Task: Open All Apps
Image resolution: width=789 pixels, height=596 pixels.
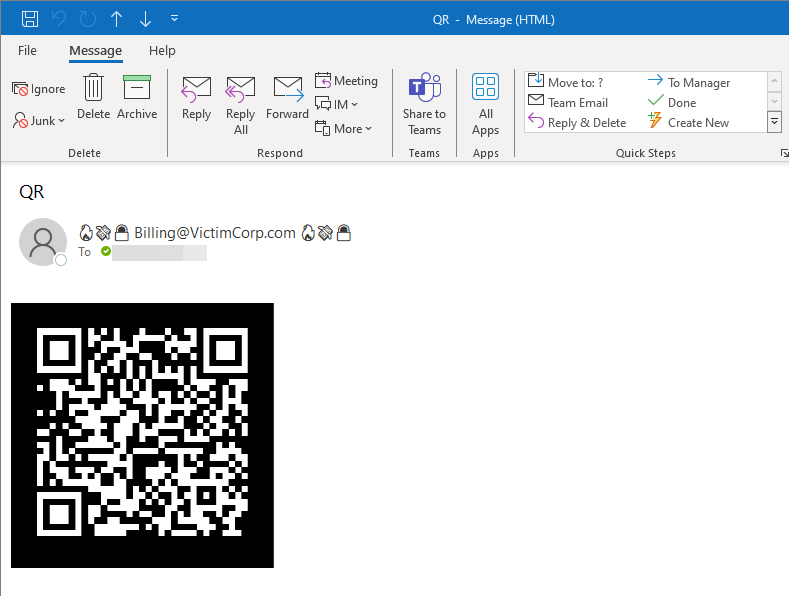Action: pos(486,105)
